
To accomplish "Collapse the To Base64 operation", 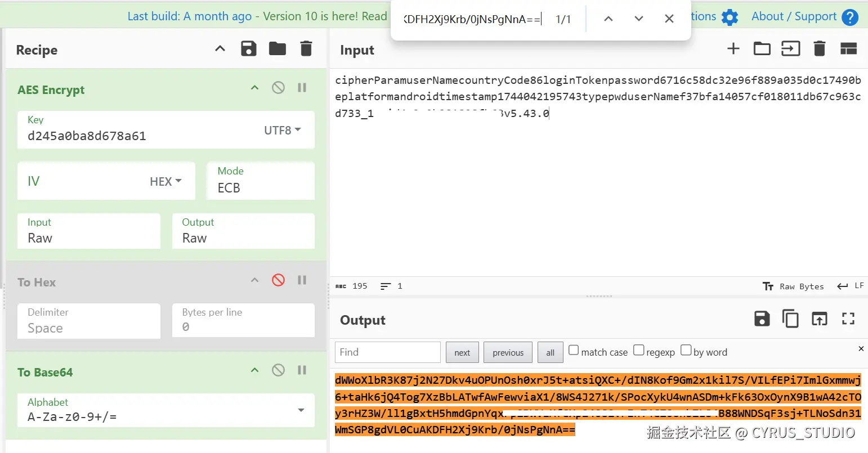I will [254, 370].
